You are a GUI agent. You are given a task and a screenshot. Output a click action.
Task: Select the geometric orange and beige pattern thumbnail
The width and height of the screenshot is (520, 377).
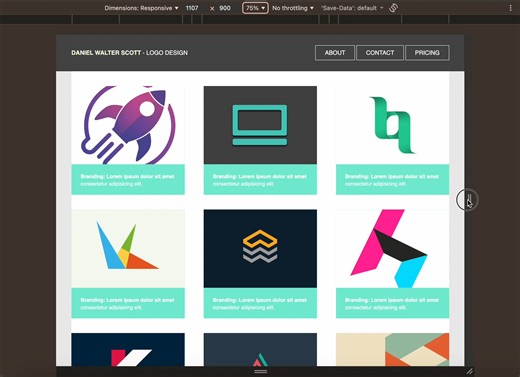[x=393, y=349]
